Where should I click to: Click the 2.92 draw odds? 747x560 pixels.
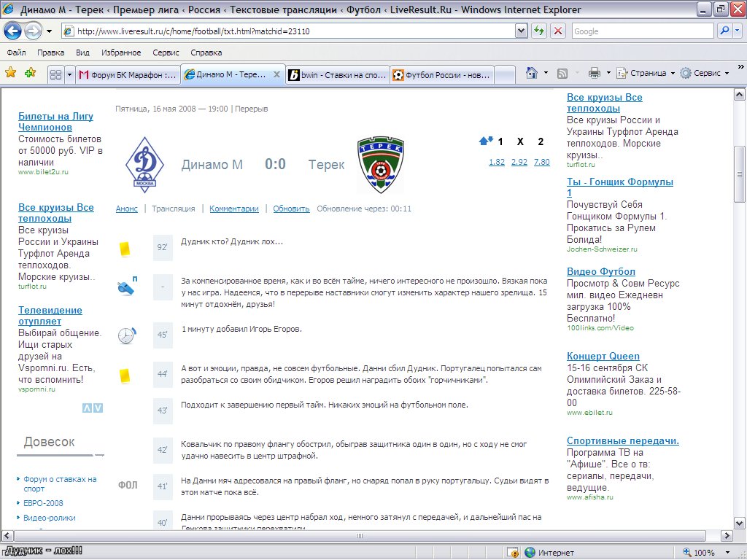click(519, 162)
